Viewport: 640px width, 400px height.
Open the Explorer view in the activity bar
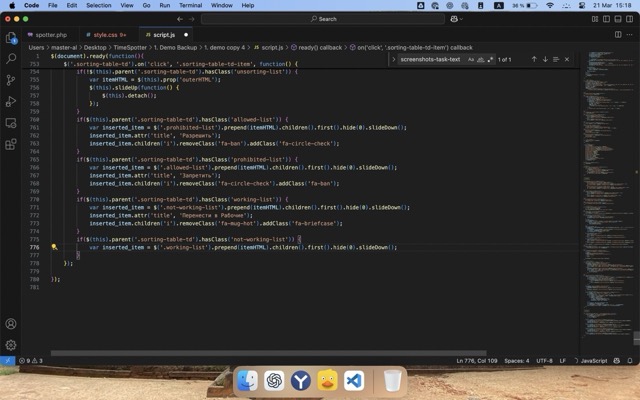[11, 38]
